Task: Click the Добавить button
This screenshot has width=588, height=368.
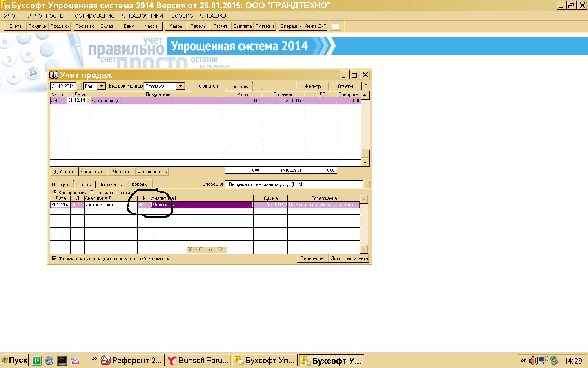Action: [64, 172]
